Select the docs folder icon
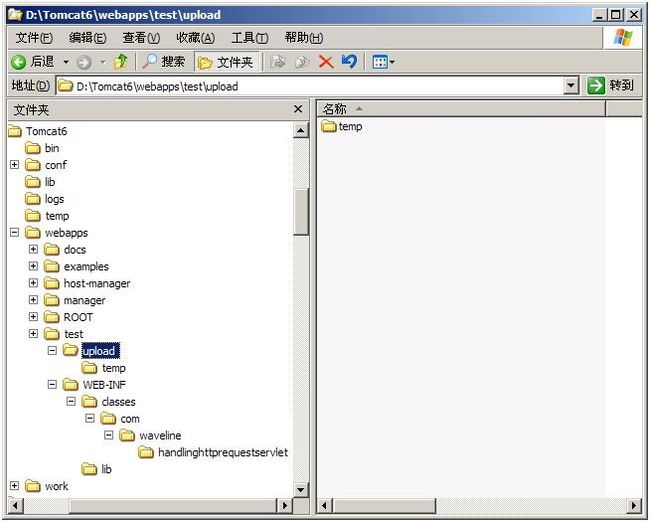The height and width of the screenshot is (522, 650). click(52, 250)
